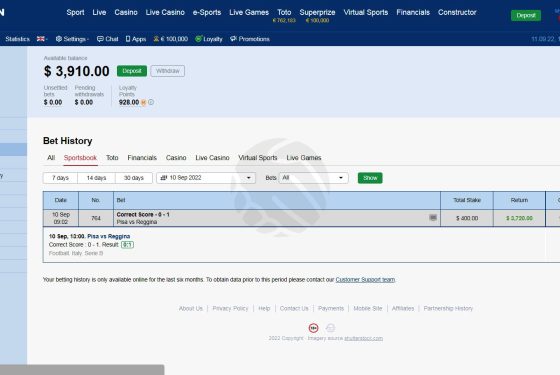
Task: Select the 7 days filter
Action: point(60,178)
